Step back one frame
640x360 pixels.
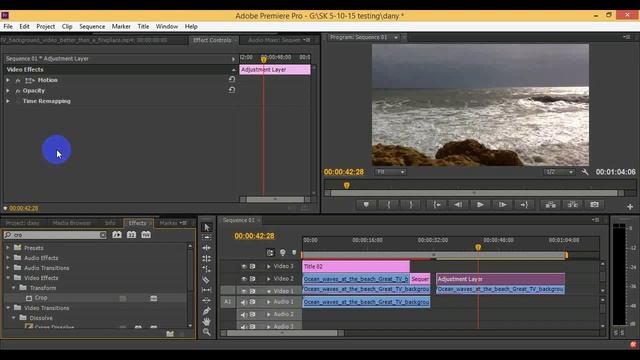[458, 204]
